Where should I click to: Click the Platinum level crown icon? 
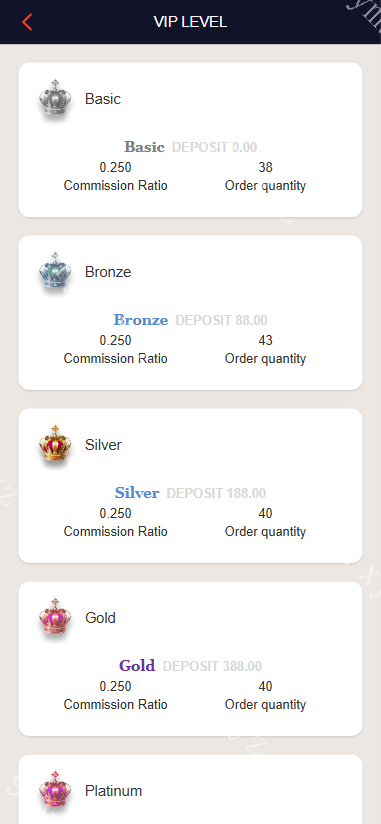click(x=55, y=790)
